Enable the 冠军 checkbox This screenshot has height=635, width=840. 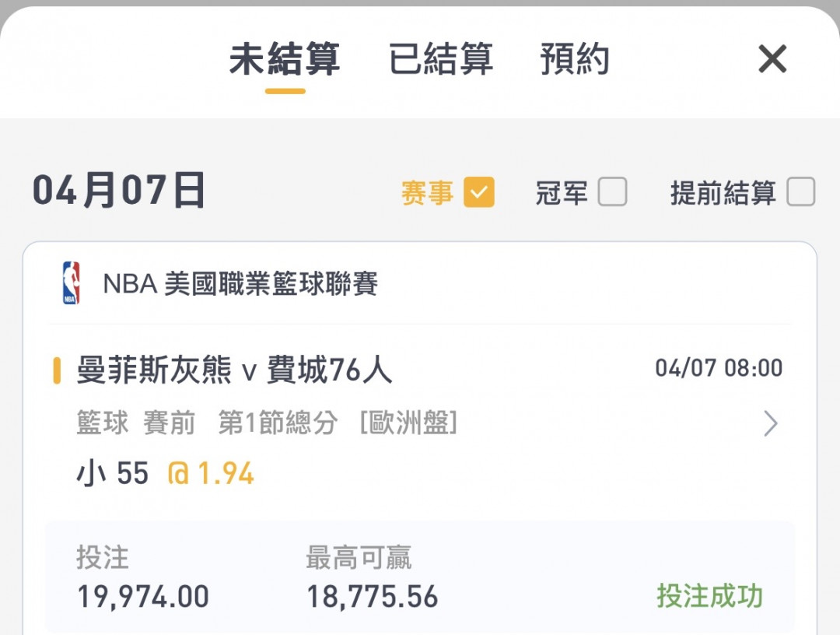pyautogui.click(x=612, y=192)
